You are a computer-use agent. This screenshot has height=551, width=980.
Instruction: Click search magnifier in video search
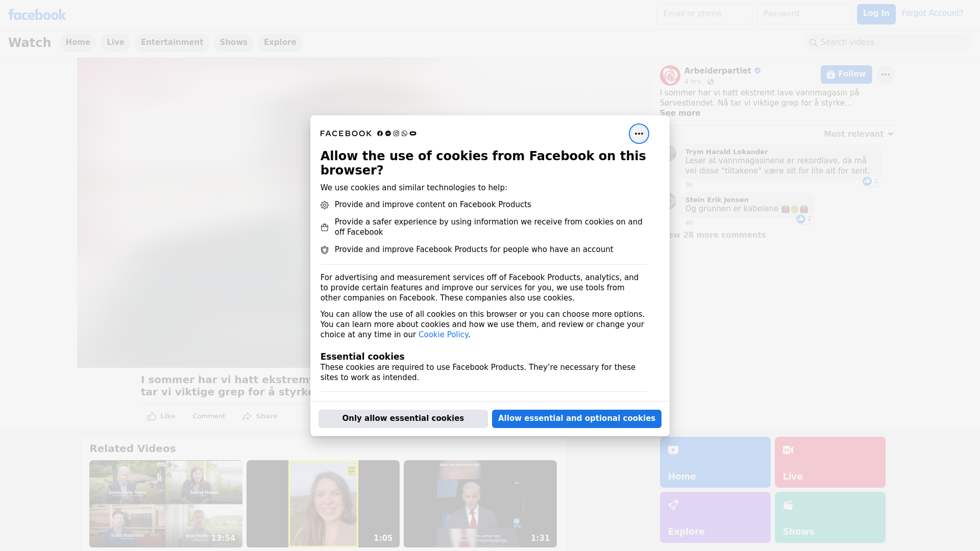813,43
